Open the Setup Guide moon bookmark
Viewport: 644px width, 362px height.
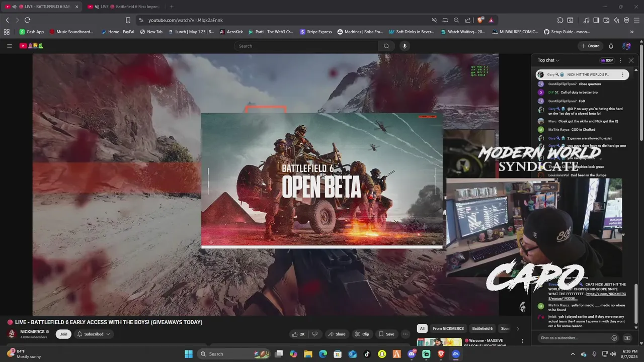tap(567, 32)
